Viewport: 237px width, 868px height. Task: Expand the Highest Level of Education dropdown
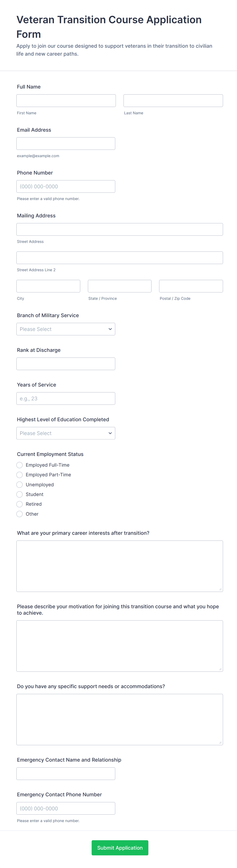tap(66, 433)
